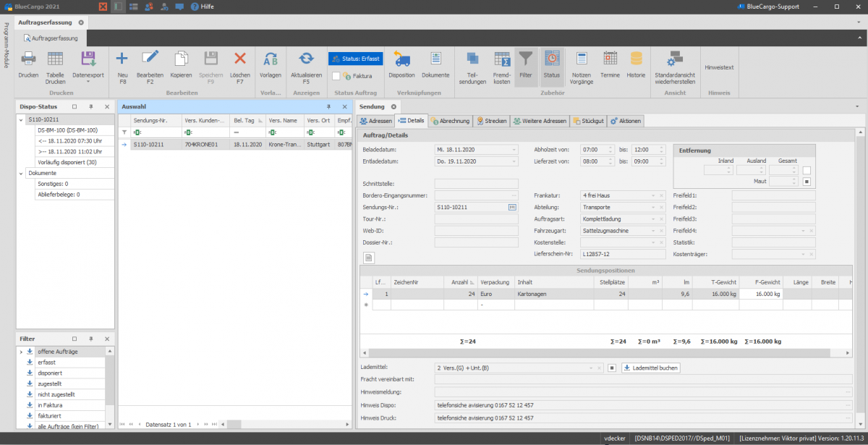
Task: Click the Hinweistext button
Action: (x=719, y=67)
